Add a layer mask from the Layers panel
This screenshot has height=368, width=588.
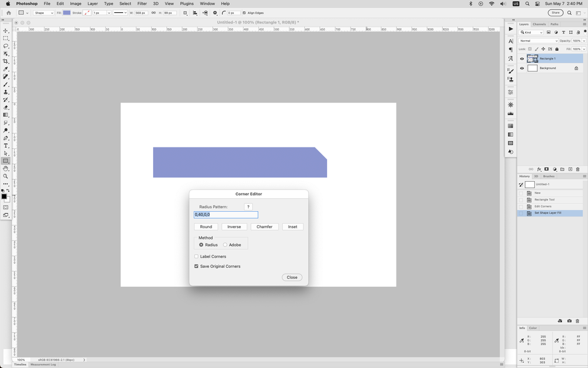tap(546, 169)
